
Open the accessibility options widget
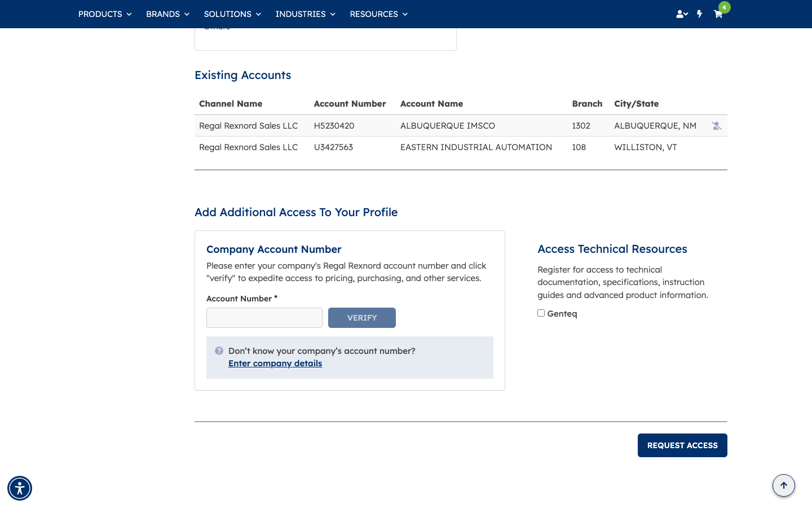[20, 488]
